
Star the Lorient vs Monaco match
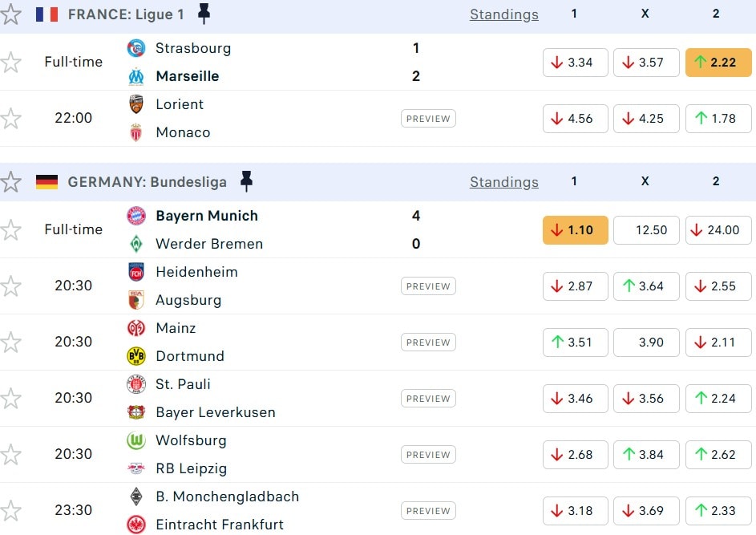[11, 119]
